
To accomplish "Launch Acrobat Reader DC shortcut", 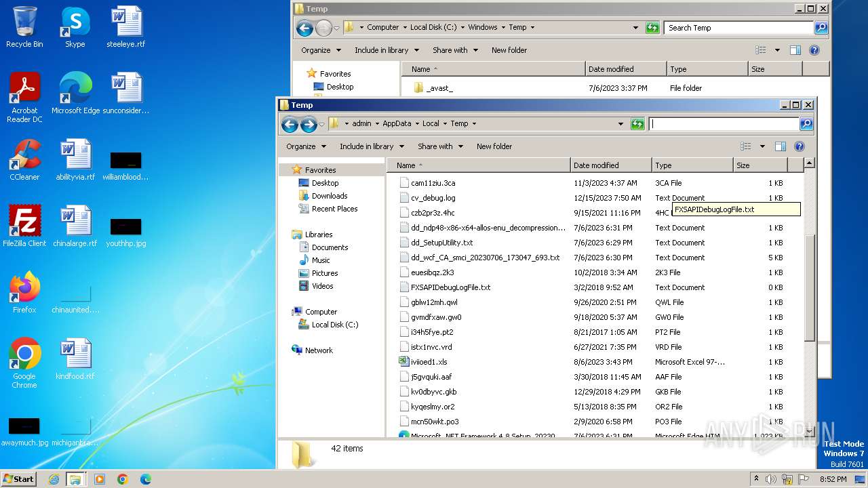I will pyautogui.click(x=24, y=98).
